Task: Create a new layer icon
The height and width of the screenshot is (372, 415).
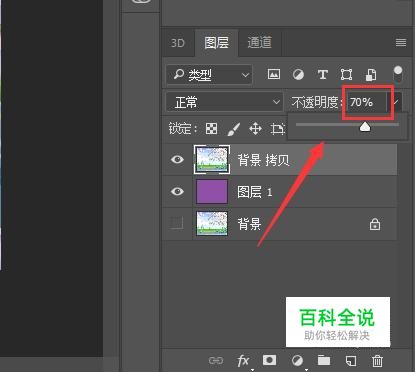Action: tap(350, 360)
